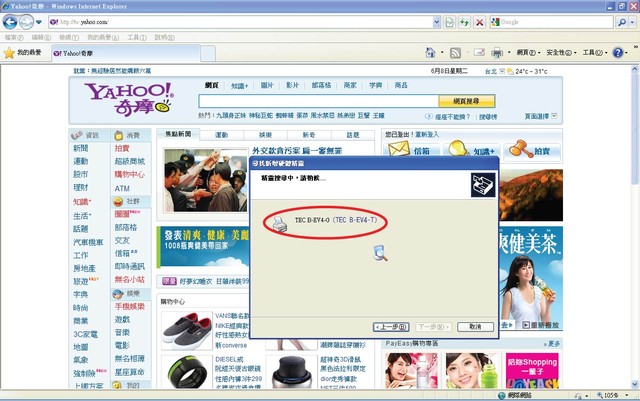The height and width of the screenshot is (401, 640).
Task: Click the Print icon in command bar
Action: [x=497, y=53]
